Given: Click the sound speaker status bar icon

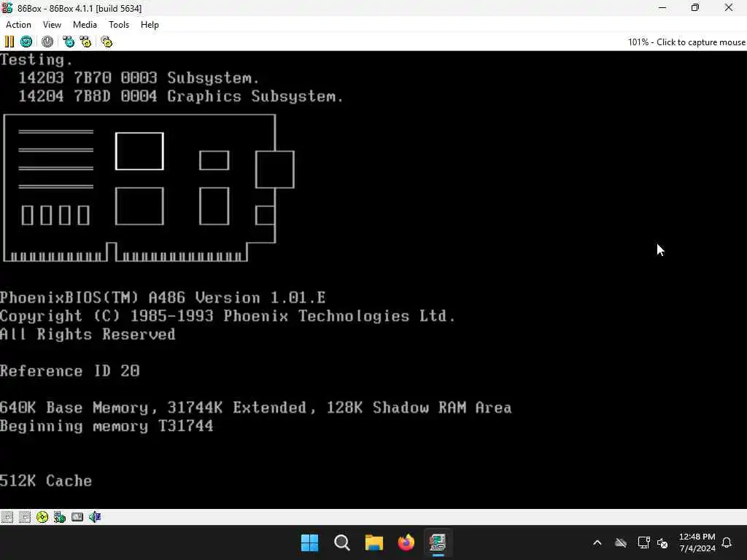Looking at the screenshot, I should [x=95, y=517].
